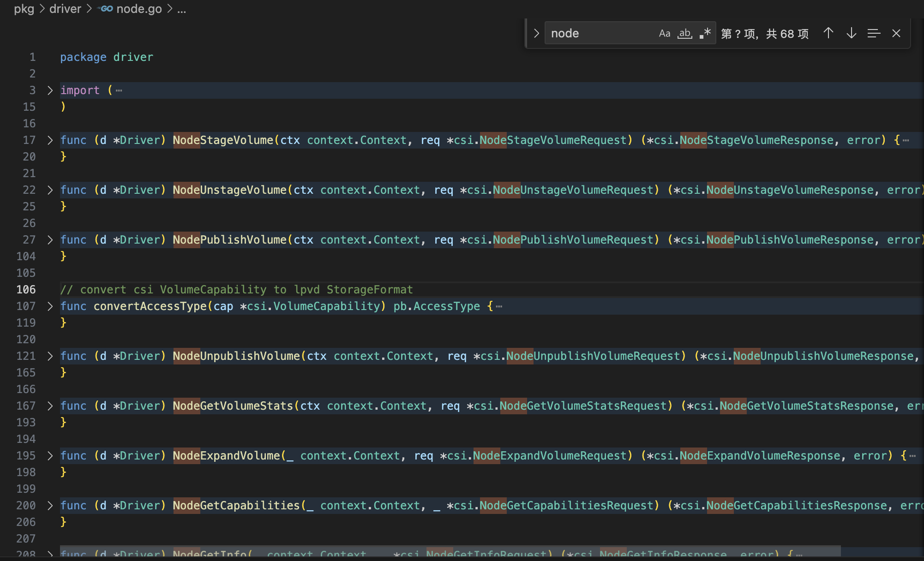Unfold NodeExpandVolume function at line 195

point(50,456)
